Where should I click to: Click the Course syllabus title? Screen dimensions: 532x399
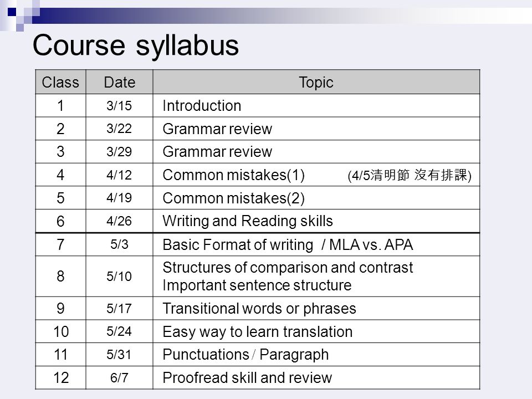pyautogui.click(x=136, y=46)
